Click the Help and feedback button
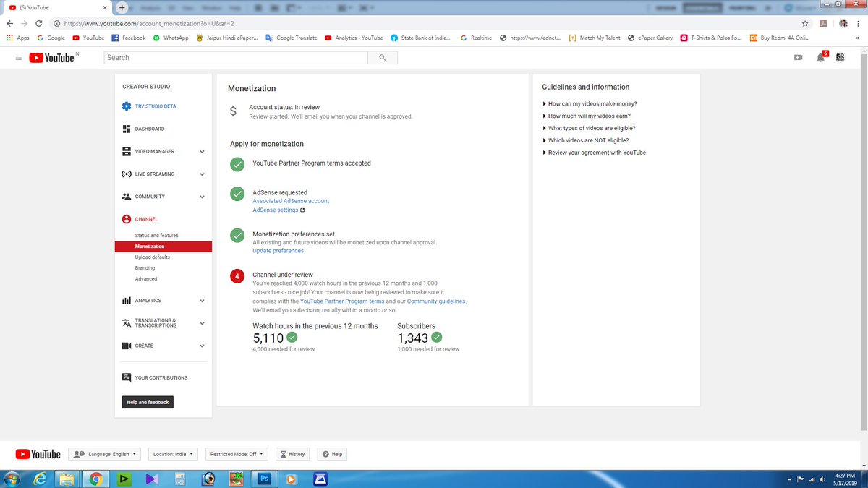 click(x=148, y=402)
